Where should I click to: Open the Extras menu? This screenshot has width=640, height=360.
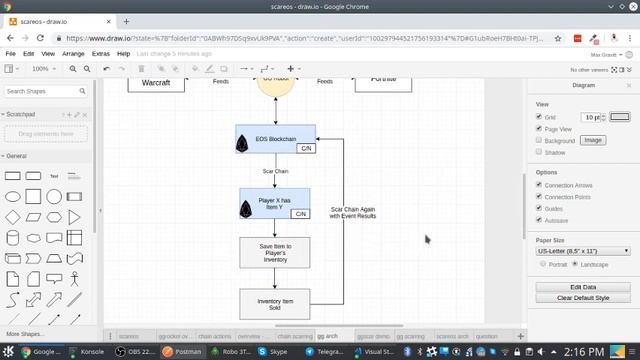click(x=100, y=53)
